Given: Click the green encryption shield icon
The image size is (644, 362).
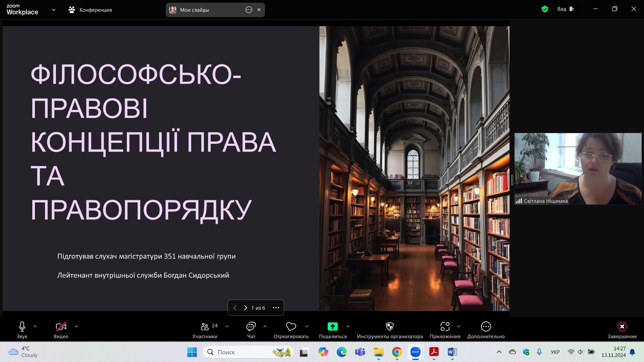Looking at the screenshot, I should click(545, 9).
